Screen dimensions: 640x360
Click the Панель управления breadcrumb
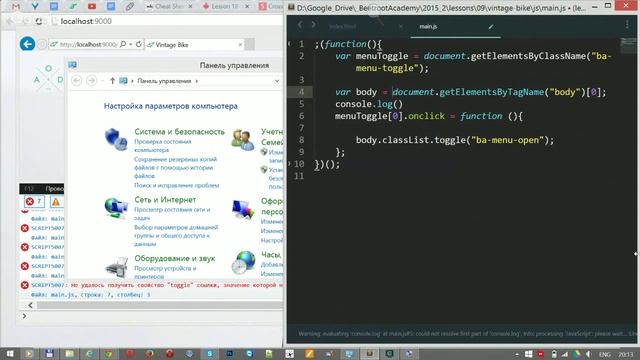pos(164,81)
